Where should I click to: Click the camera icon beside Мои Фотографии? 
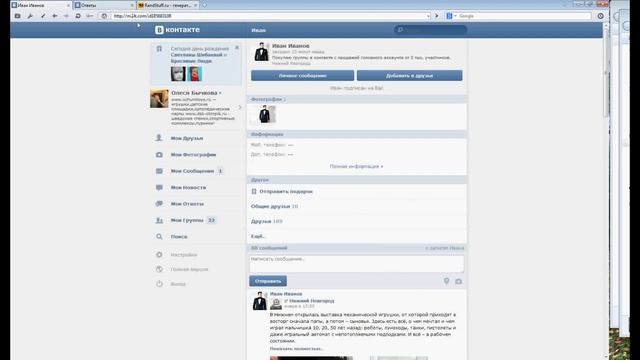click(159, 155)
